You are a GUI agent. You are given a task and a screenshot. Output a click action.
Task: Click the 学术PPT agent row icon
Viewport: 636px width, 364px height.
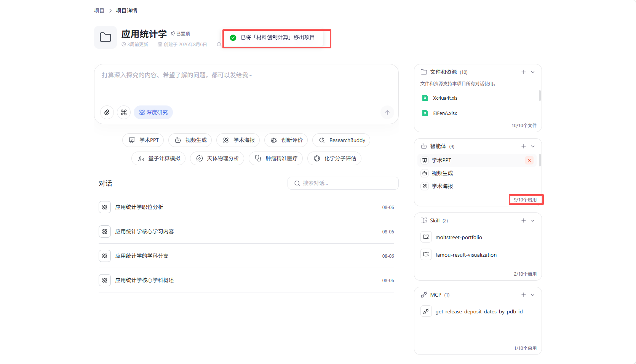(425, 160)
